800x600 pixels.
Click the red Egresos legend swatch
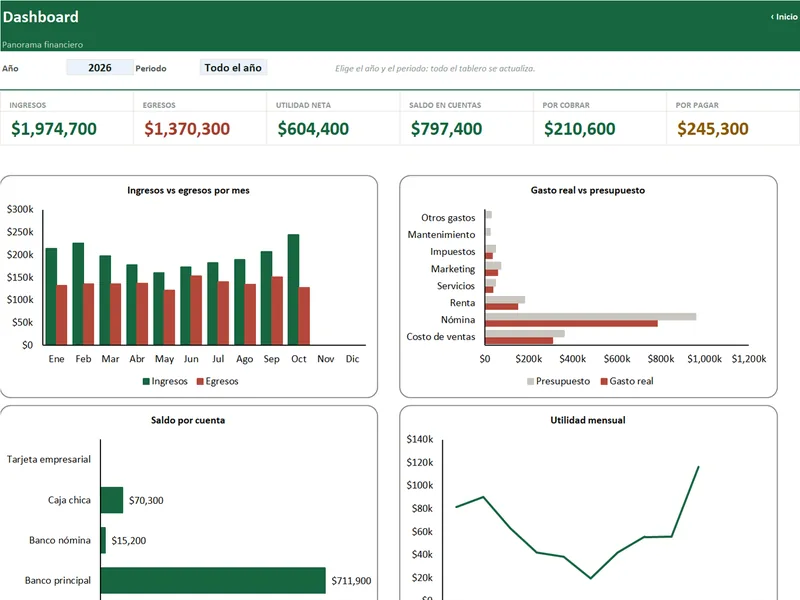200,381
